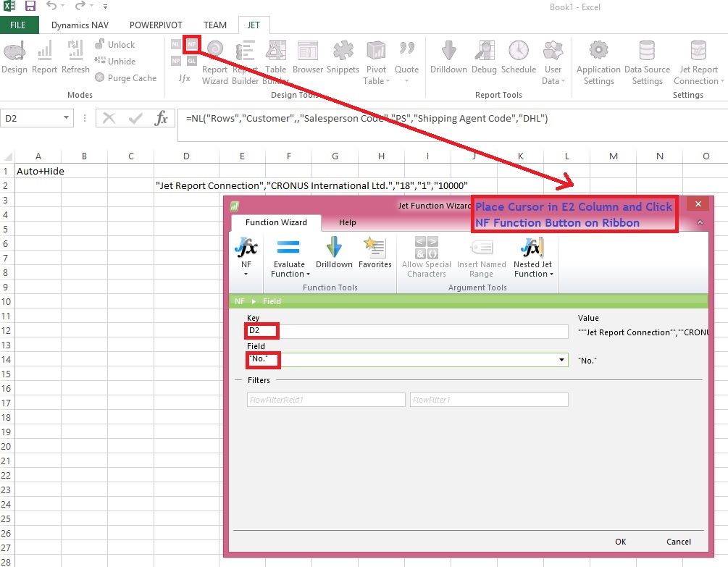
Task: Open the Report Wizard tool
Action: coord(215,60)
